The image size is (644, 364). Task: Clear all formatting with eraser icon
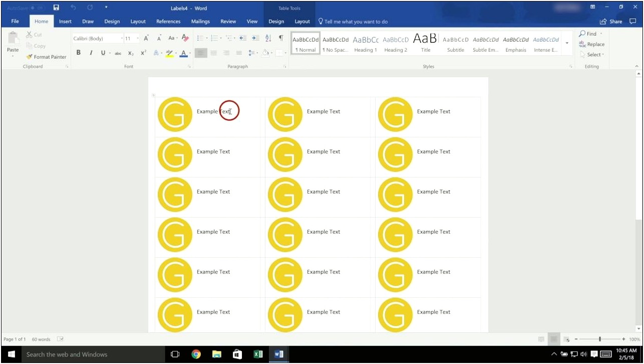pos(185,38)
